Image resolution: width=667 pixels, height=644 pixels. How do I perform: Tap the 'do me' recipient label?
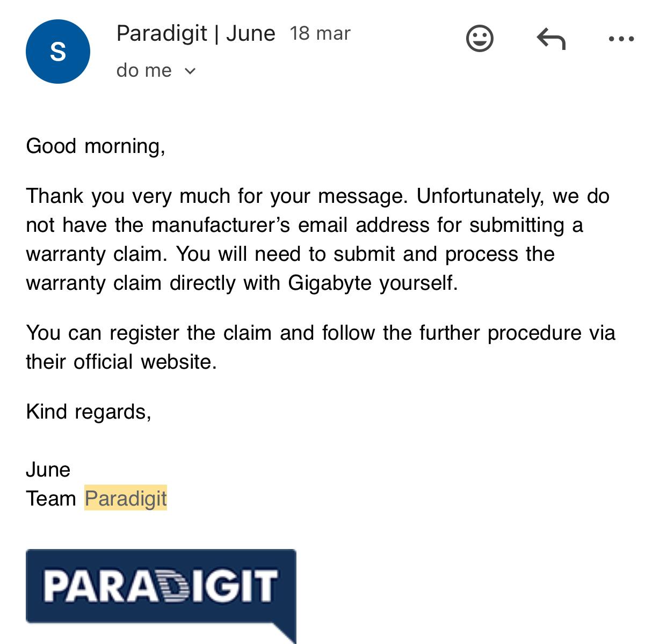144,70
